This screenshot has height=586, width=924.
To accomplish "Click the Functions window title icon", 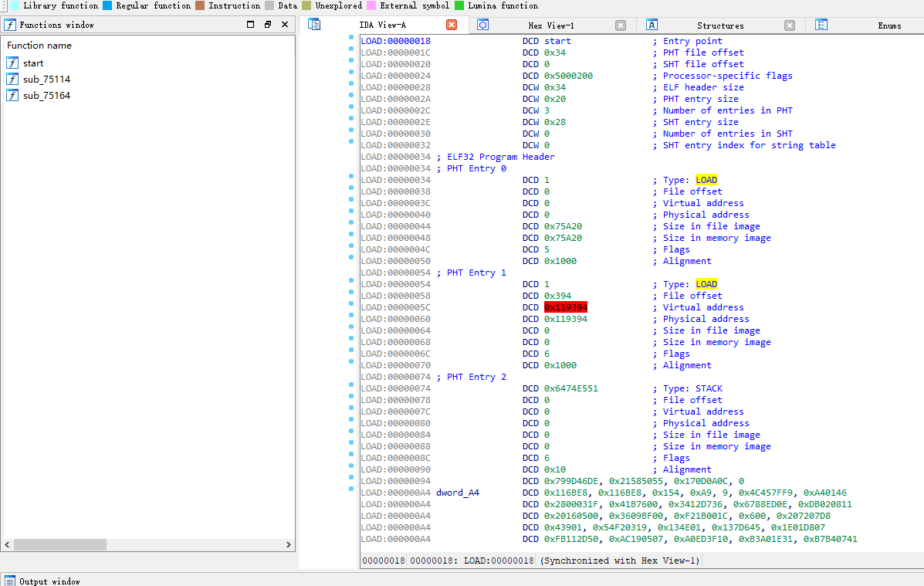I will tap(10, 25).
